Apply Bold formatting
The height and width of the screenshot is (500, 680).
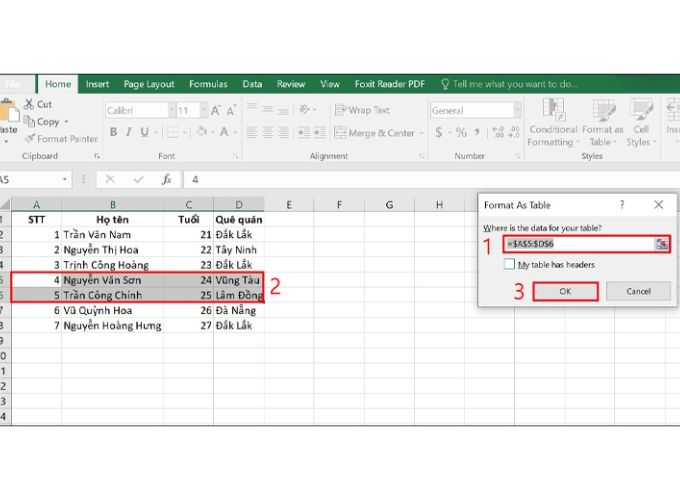[x=113, y=132]
